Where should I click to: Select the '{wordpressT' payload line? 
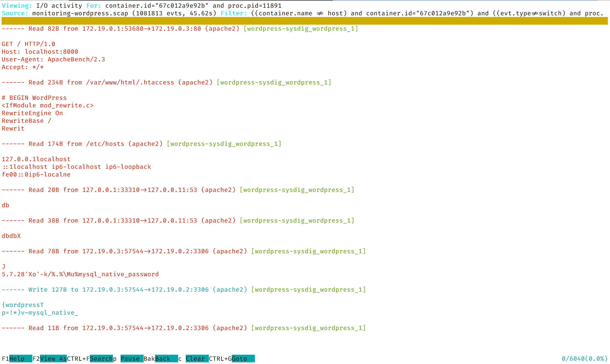click(23, 305)
